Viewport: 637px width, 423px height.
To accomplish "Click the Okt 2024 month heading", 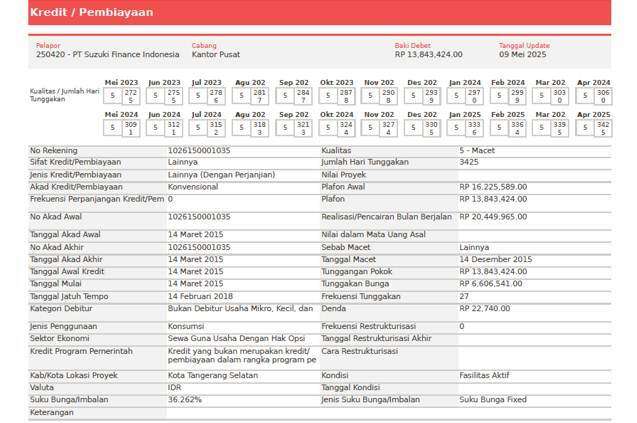I will point(336,115).
